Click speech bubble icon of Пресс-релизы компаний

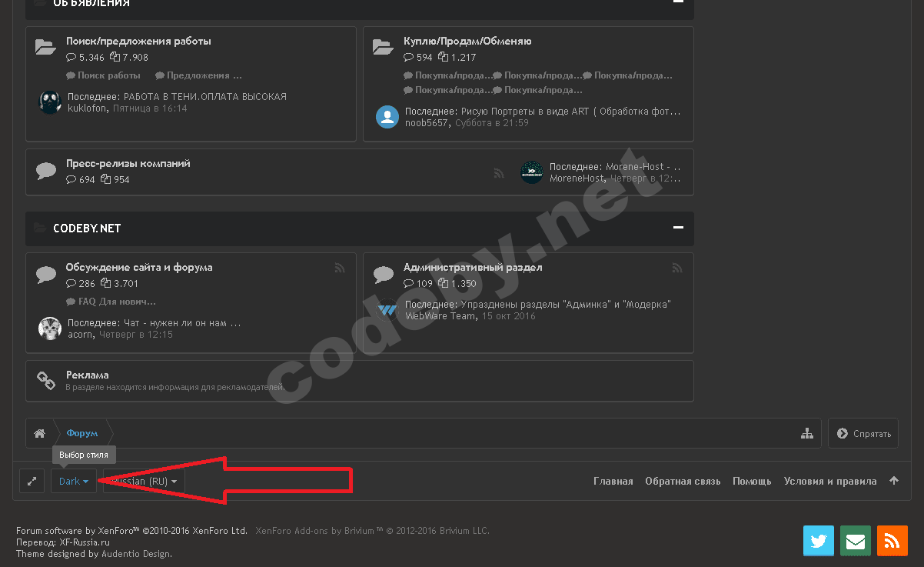(x=46, y=171)
